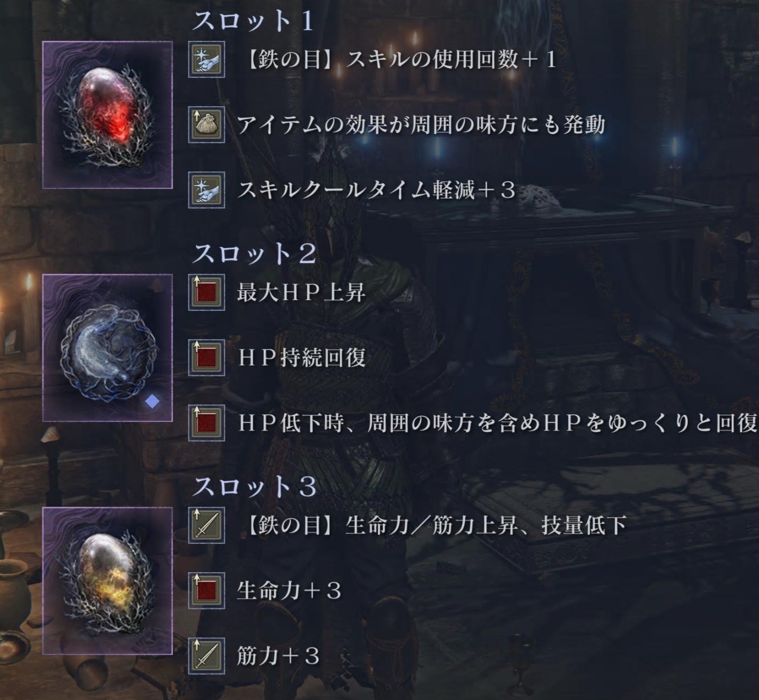Select the スロット2 heading
The image size is (759, 700).
[x=254, y=254]
